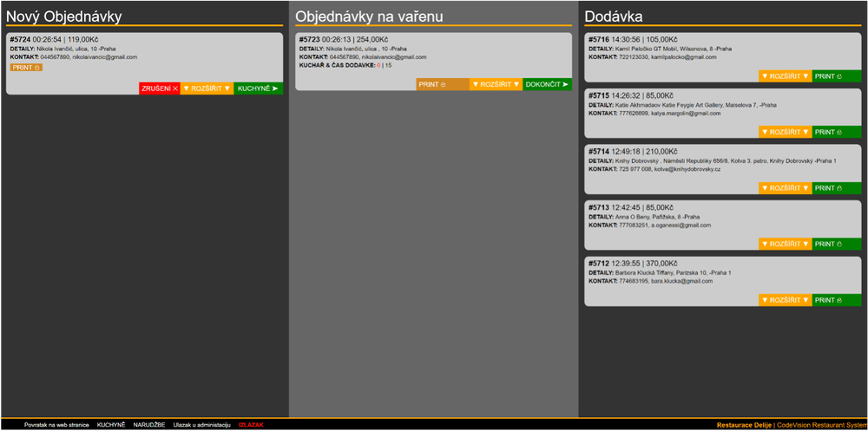
Task: Expand delivery order #5715 details
Action: [785, 132]
